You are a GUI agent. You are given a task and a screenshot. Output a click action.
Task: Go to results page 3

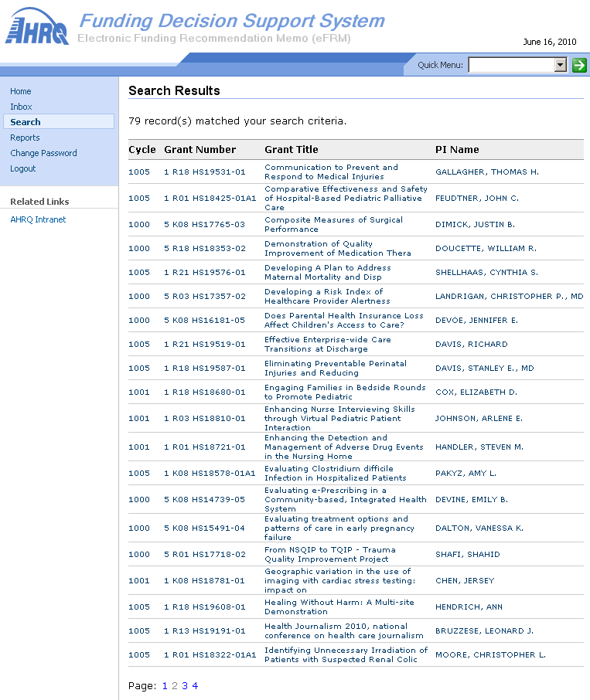coord(185,686)
